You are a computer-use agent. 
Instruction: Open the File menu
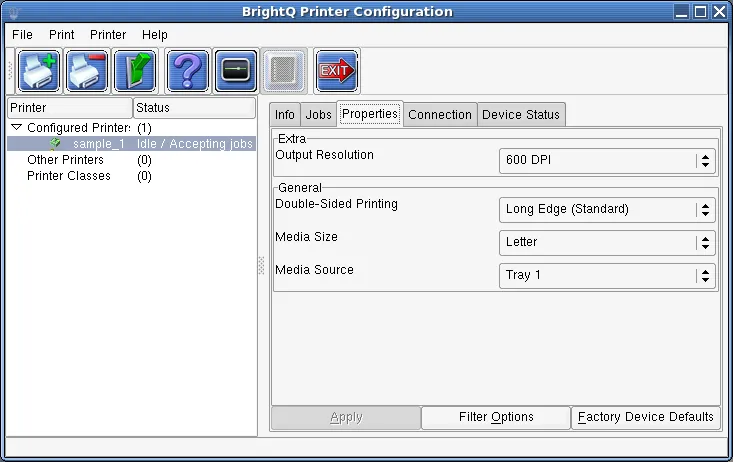tap(22, 35)
